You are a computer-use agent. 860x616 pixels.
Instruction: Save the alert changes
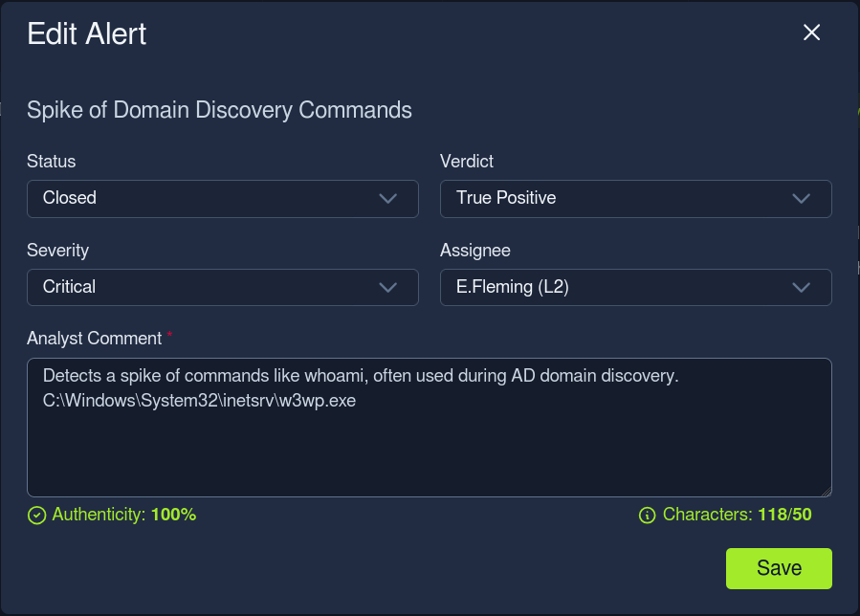tap(779, 568)
